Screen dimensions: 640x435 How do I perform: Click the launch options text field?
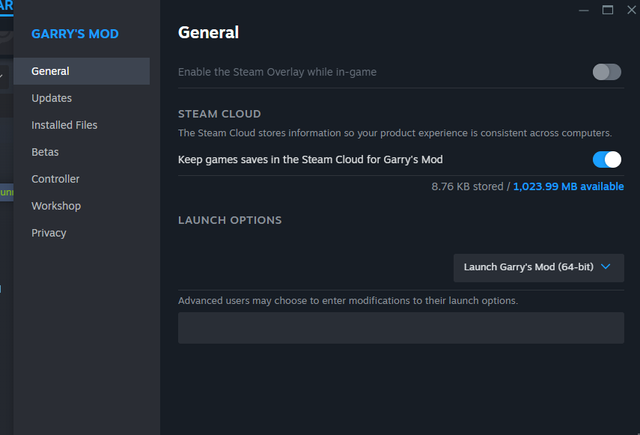point(401,328)
